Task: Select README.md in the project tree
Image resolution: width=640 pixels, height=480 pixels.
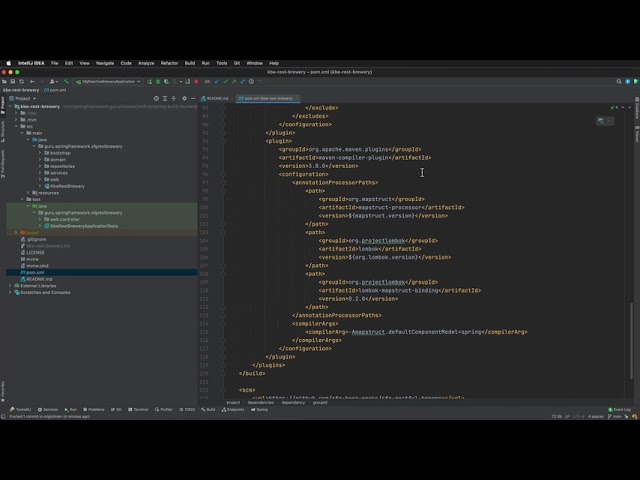Action: (x=39, y=279)
